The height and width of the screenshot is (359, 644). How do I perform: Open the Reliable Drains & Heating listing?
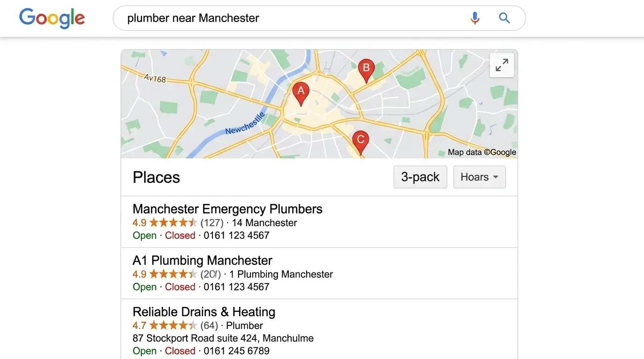[204, 312]
